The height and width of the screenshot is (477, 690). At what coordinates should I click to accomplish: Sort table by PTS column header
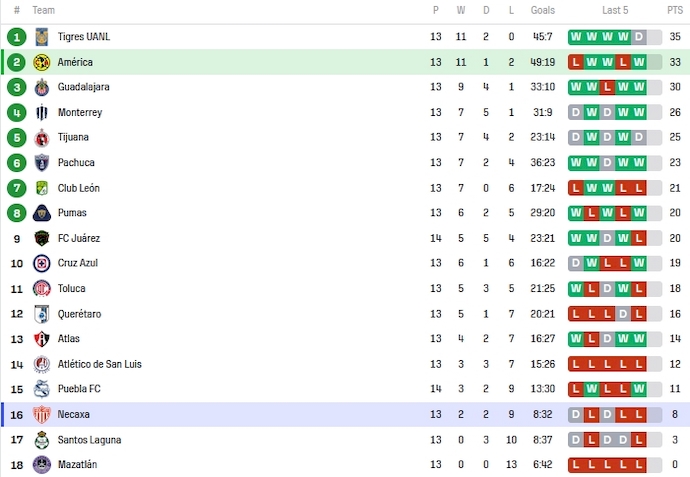[x=675, y=10]
